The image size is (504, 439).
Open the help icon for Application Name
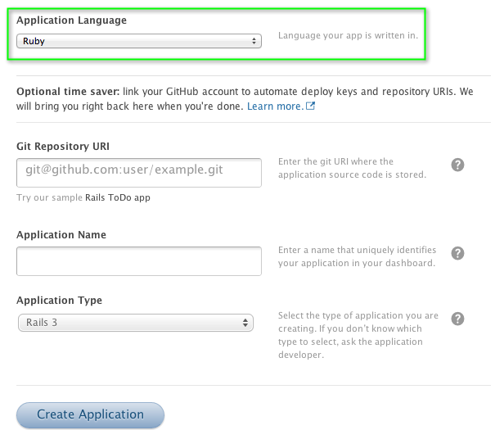(458, 253)
